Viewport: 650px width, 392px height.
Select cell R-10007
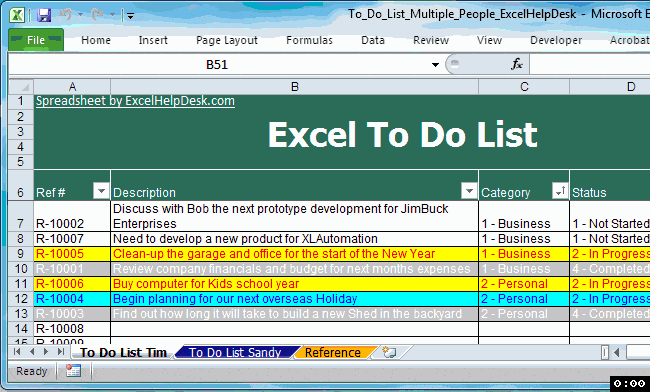click(72, 239)
